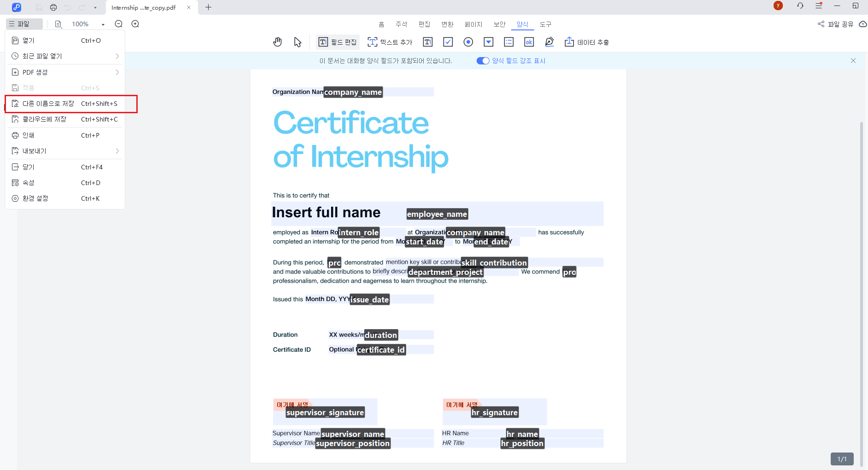This screenshot has height=470, width=868.
Task: Switch to the 주석 tab
Action: pyautogui.click(x=401, y=24)
